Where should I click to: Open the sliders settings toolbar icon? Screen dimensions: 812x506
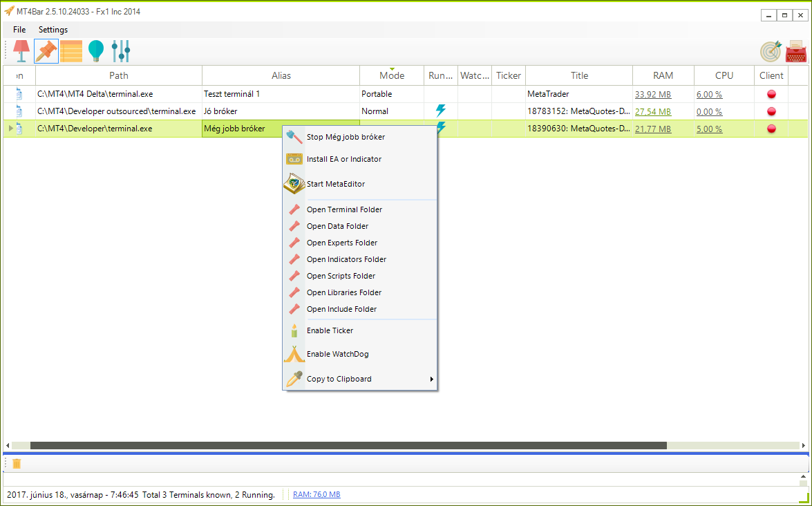click(x=121, y=51)
